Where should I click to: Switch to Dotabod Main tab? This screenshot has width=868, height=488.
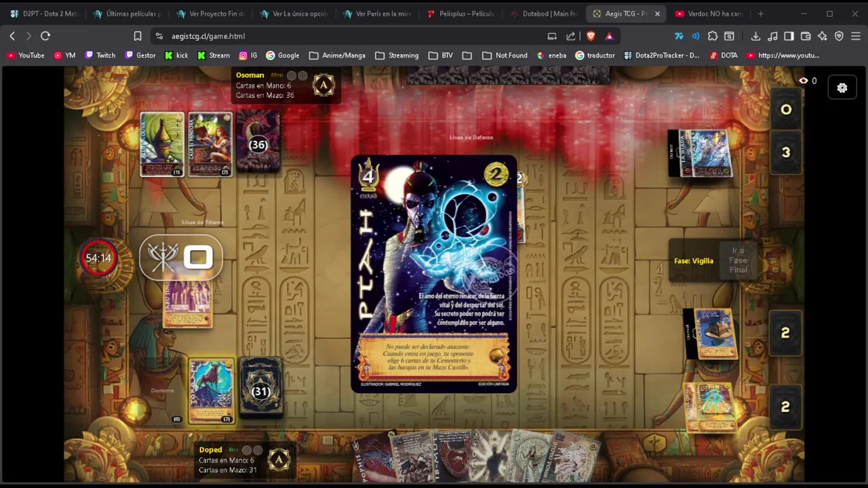pos(543,14)
